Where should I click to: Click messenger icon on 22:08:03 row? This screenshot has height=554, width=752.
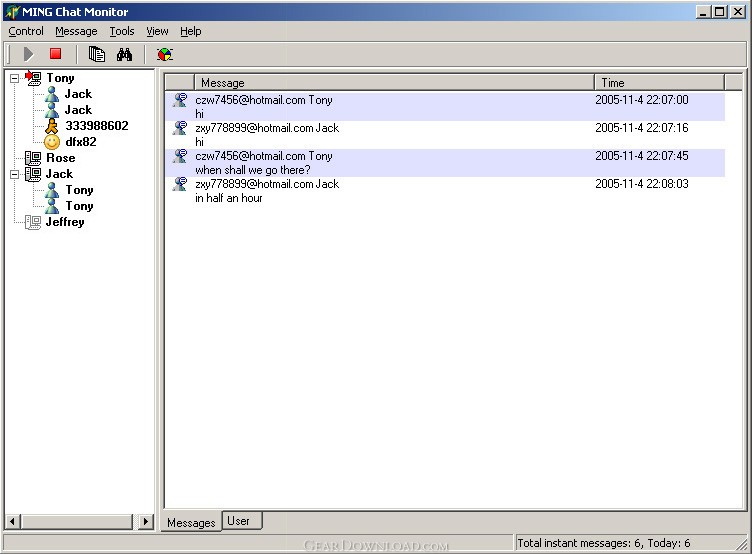tap(180, 184)
